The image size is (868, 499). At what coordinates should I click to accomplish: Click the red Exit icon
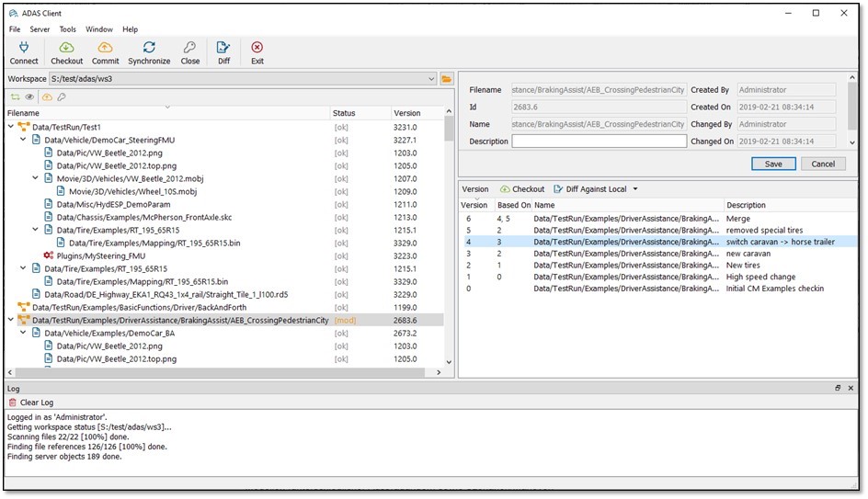pyautogui.click(x=257, y=48)
